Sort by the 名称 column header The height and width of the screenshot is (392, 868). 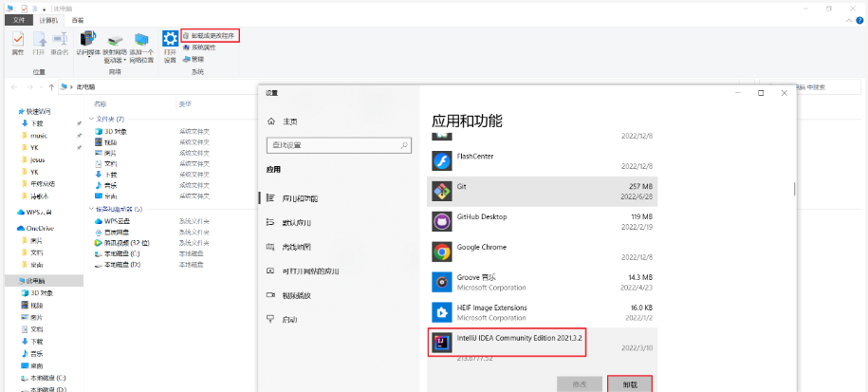(101, 104)
